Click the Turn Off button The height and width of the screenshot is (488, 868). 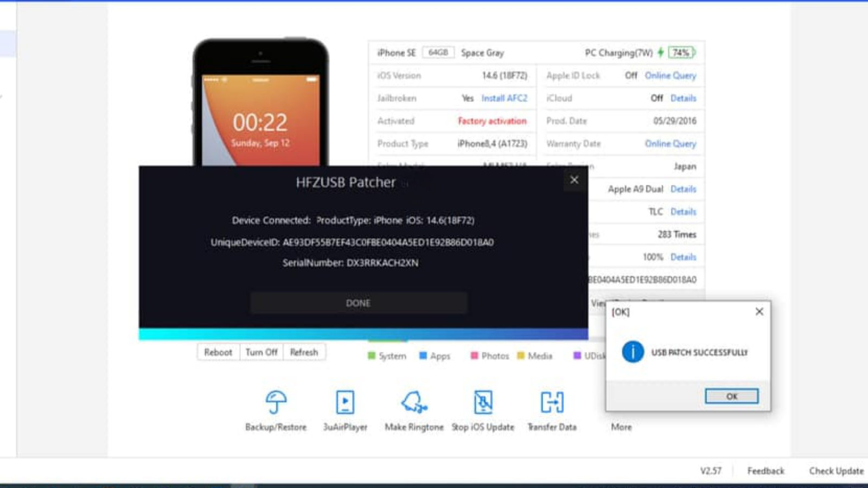click(261, 352)
